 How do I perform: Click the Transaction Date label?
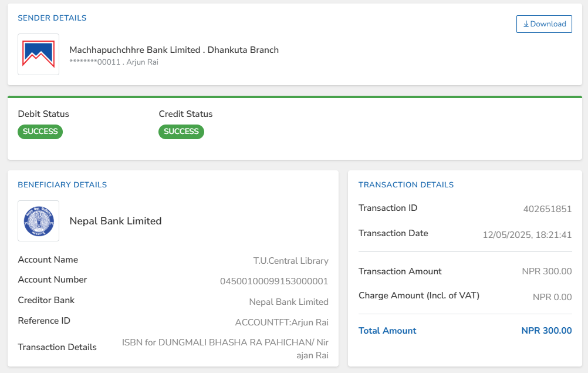tap(393, 233)
